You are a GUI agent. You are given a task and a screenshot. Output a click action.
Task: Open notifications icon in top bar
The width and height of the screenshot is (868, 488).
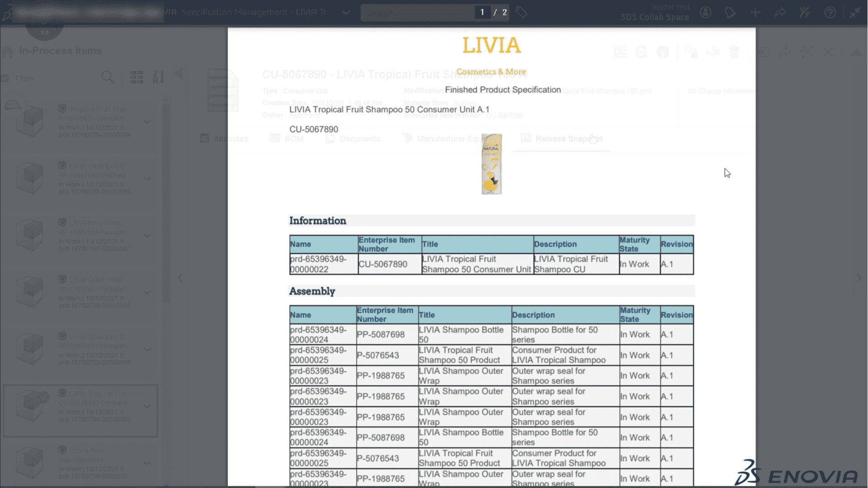coord(730,12)
